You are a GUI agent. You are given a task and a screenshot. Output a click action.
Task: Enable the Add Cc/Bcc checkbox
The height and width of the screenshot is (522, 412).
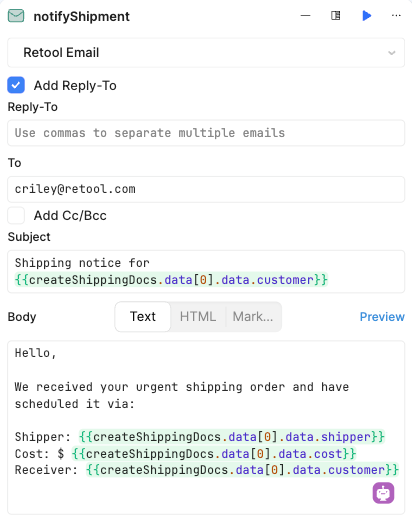tap(16, 215)
